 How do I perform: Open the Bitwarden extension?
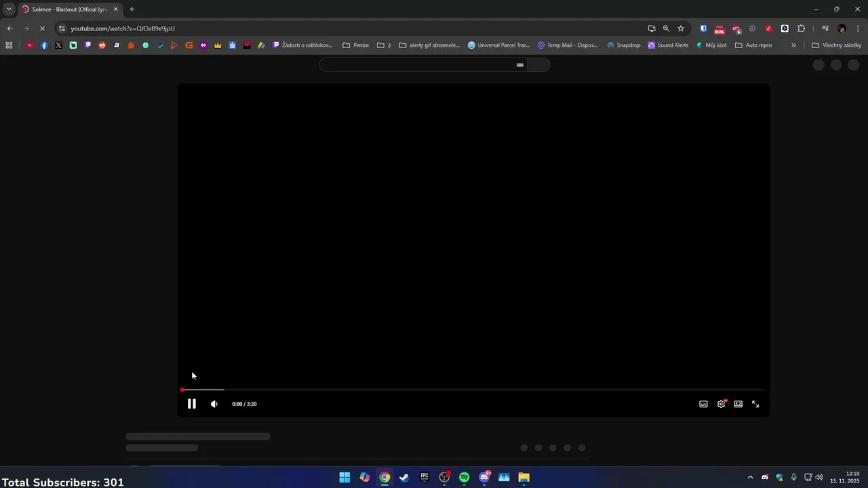pos(703,28)
